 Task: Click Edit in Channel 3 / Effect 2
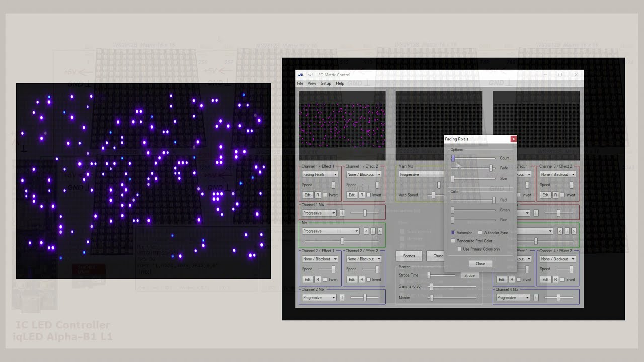pyautogui.click(x=545, y=195)
